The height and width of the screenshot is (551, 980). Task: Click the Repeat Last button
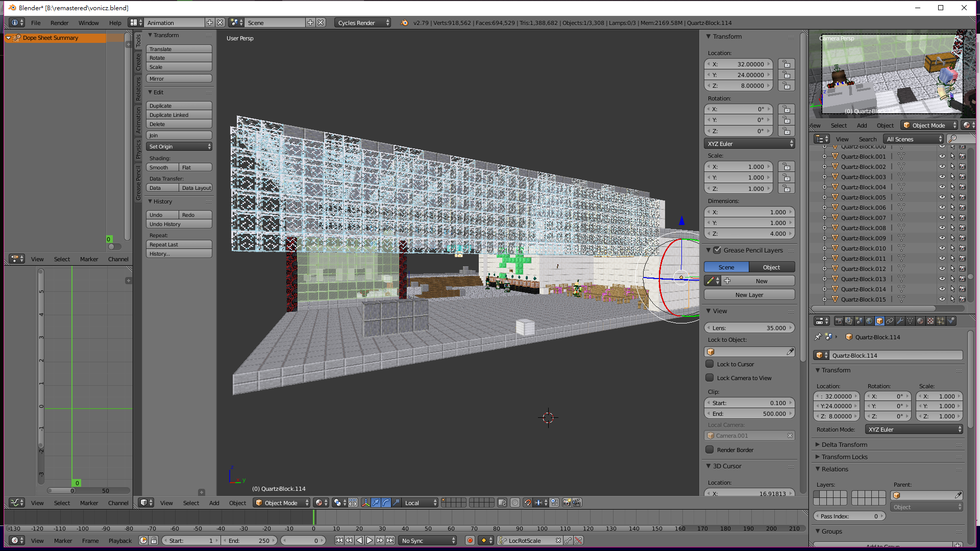point(179,244)
